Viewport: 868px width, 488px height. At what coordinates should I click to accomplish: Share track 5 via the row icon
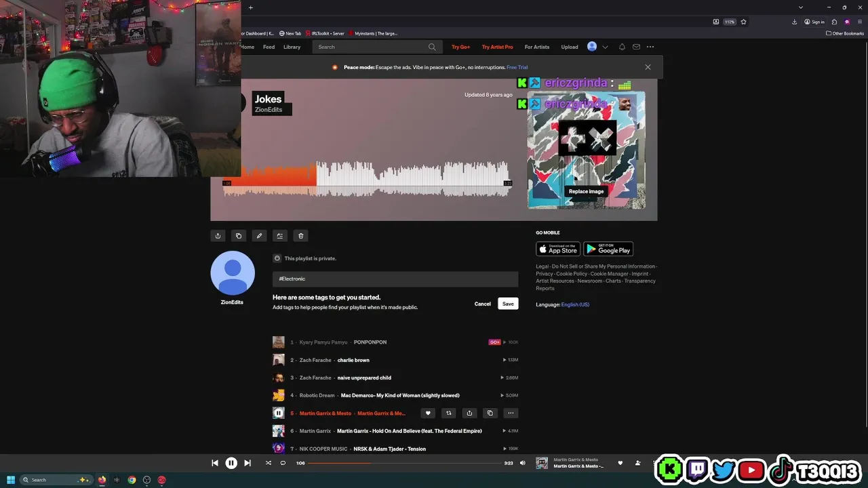[469, 413]
